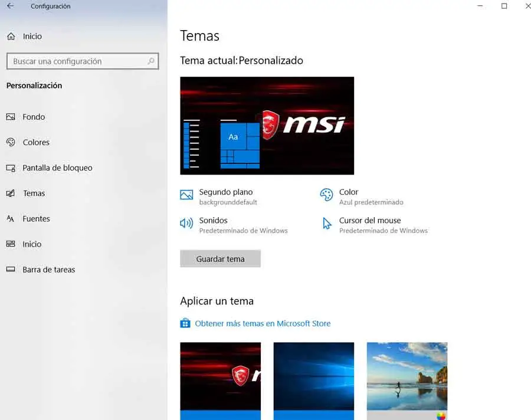The height and width of the screenshot is (420, 531).
Task: Maximize the Configuración window
Action: tap(504, 6)
